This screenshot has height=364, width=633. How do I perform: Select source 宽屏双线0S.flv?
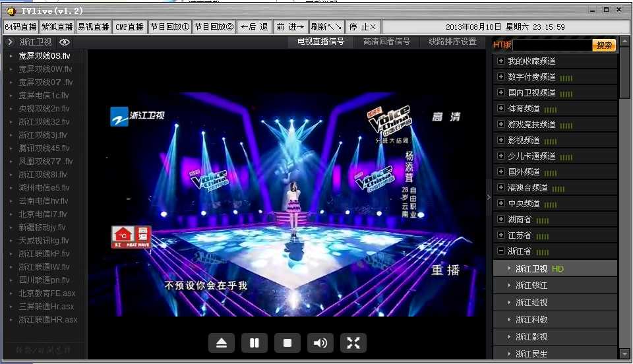tap(44, 55)
